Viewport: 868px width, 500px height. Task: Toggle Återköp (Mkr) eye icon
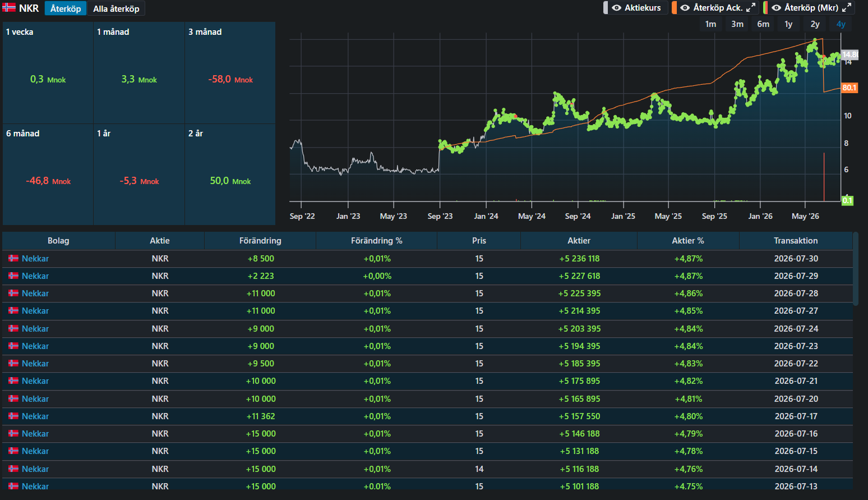click(776, 8)
